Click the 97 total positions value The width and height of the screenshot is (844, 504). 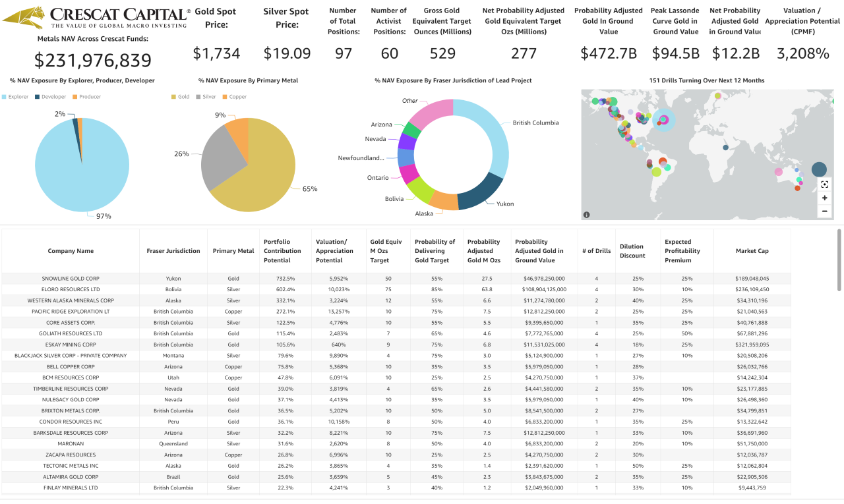click(344, 53)
